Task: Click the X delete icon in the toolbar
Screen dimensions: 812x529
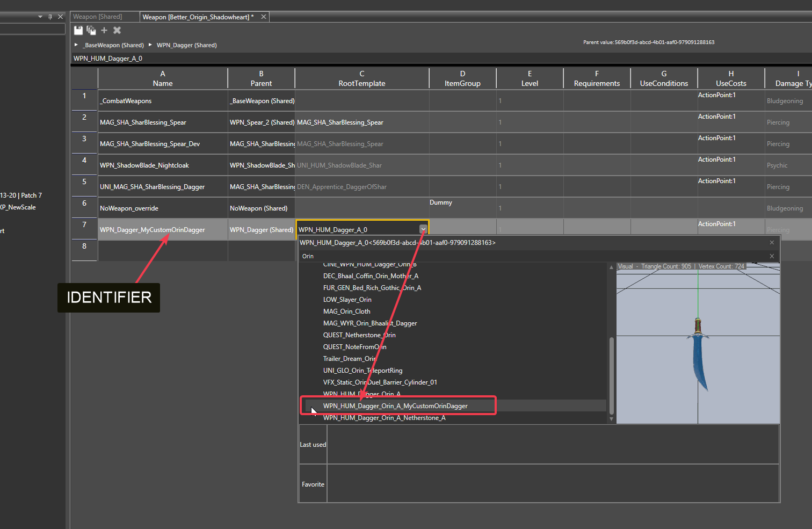Action: coord(117,31)
